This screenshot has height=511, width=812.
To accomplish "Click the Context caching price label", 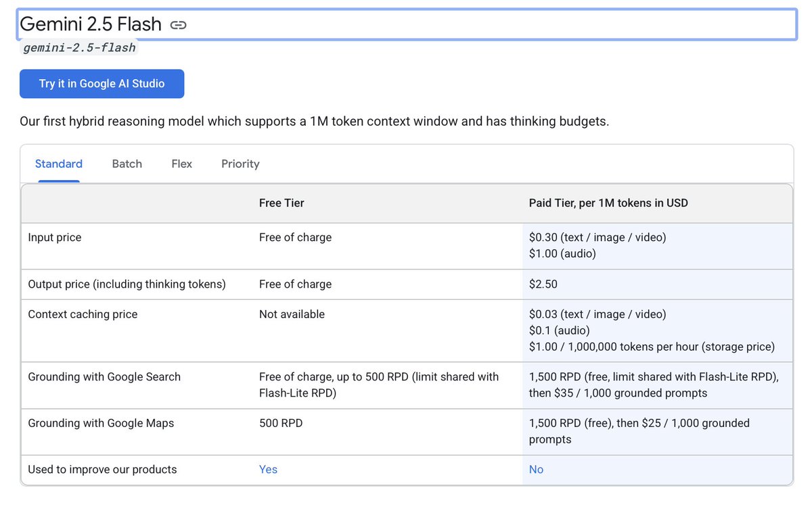I will point(83,314).
